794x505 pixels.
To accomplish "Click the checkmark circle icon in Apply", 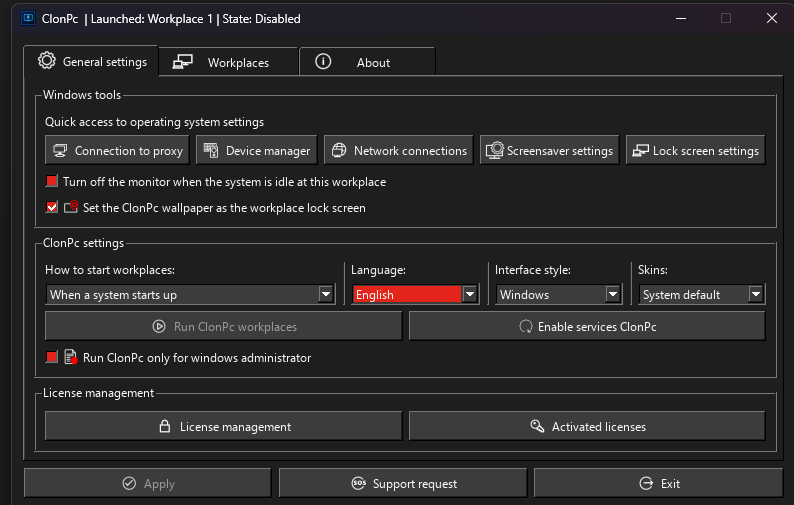I will tap(129, 483).
